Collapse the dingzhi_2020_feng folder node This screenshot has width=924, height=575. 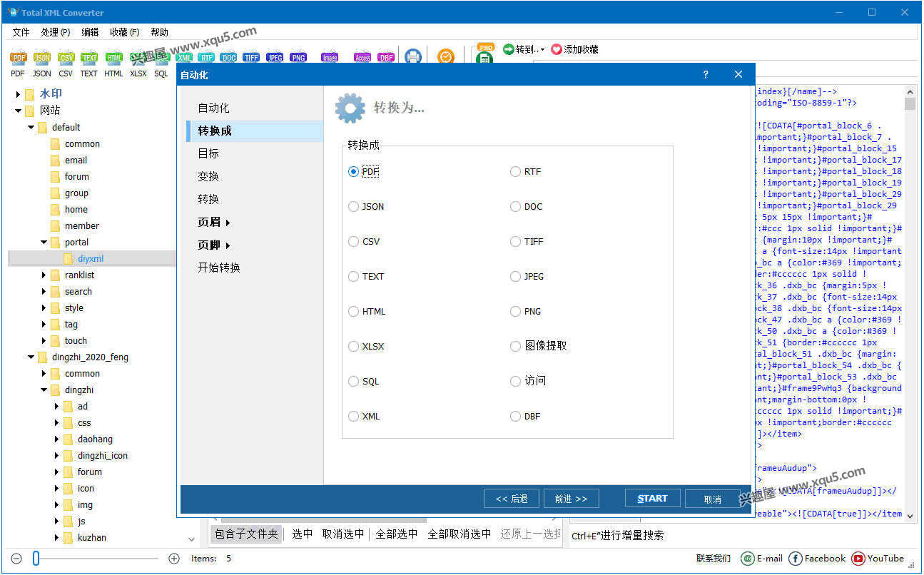31,357
